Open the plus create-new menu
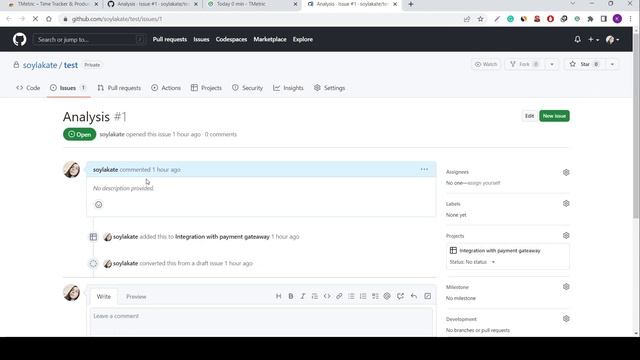Image resolution: width=640 pixels, height=360 pixels. coord(593,39)
